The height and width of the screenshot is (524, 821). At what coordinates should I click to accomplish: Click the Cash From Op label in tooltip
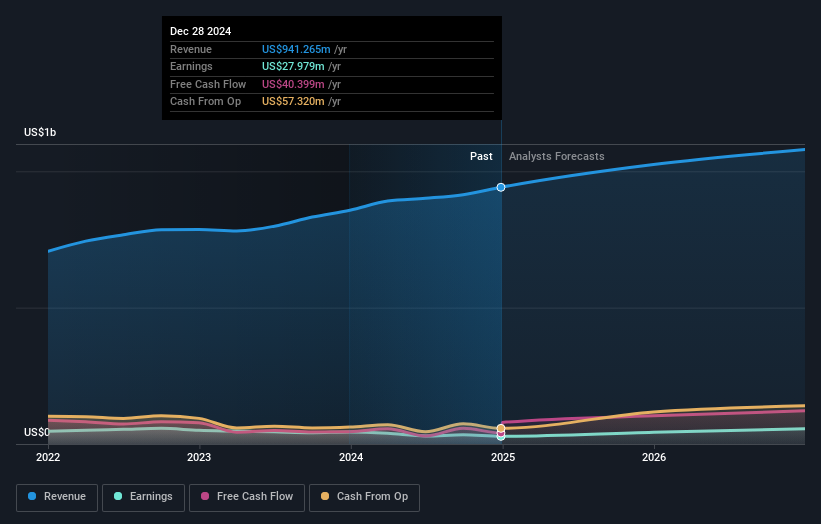point(205,102)
